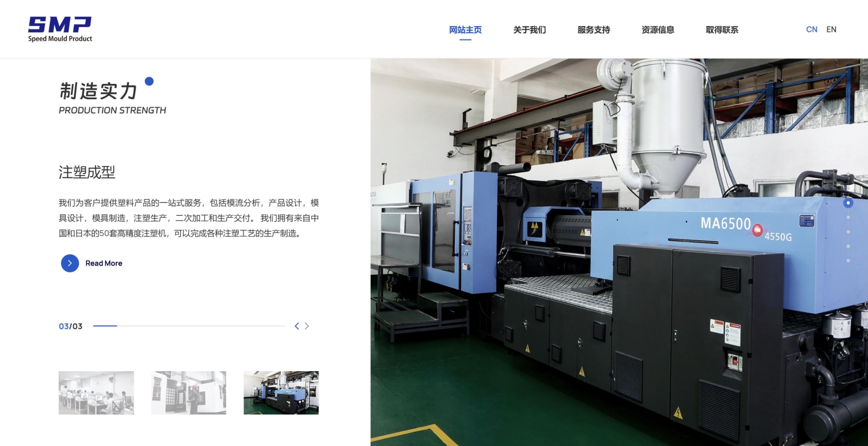
Task: Go to next slide with right chevron
Action: [x=307, y=326]
